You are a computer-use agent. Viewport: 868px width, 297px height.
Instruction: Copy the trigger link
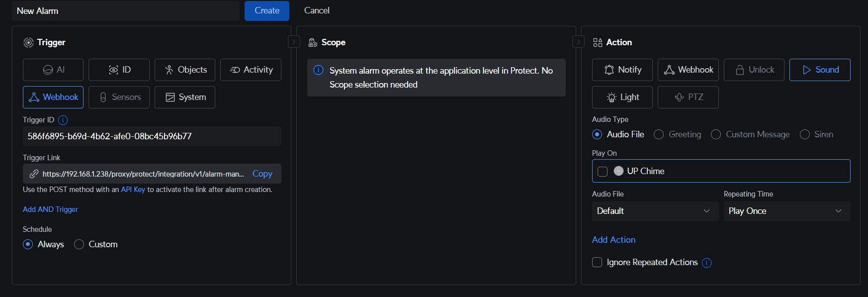(x=262, y=174)
